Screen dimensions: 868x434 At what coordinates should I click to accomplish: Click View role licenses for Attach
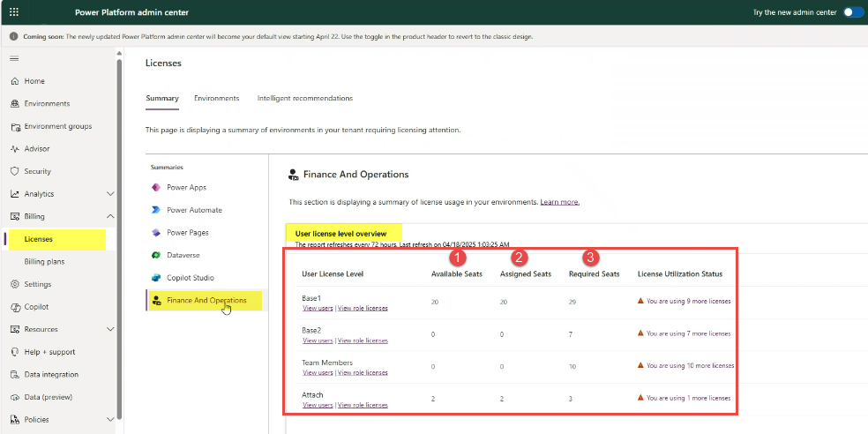tap(363, 405)
